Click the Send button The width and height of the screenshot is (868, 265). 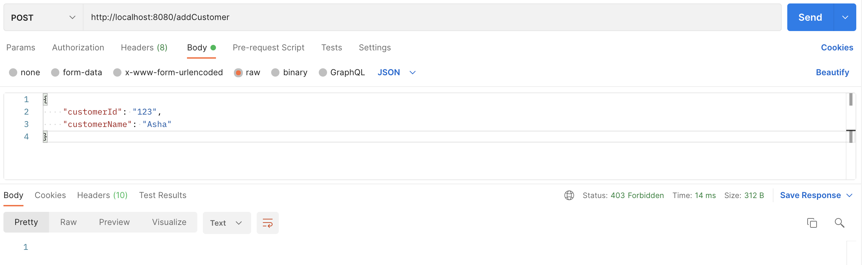810,17
